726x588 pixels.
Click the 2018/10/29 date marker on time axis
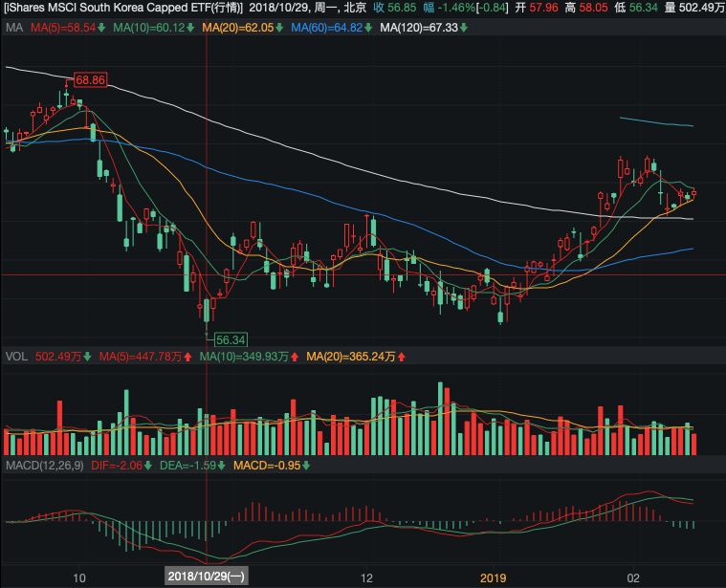(x=207, y=576)
